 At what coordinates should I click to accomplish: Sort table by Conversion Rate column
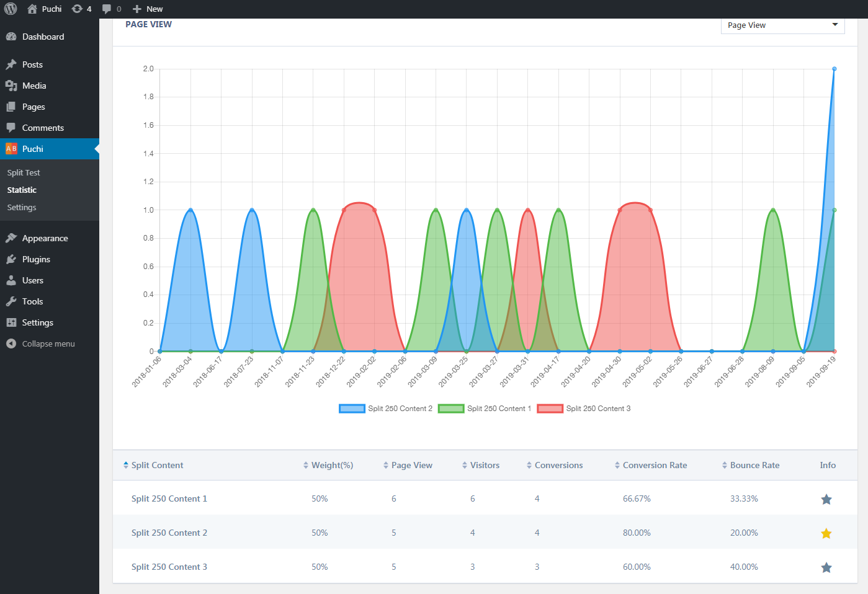[x=654, y=466]
